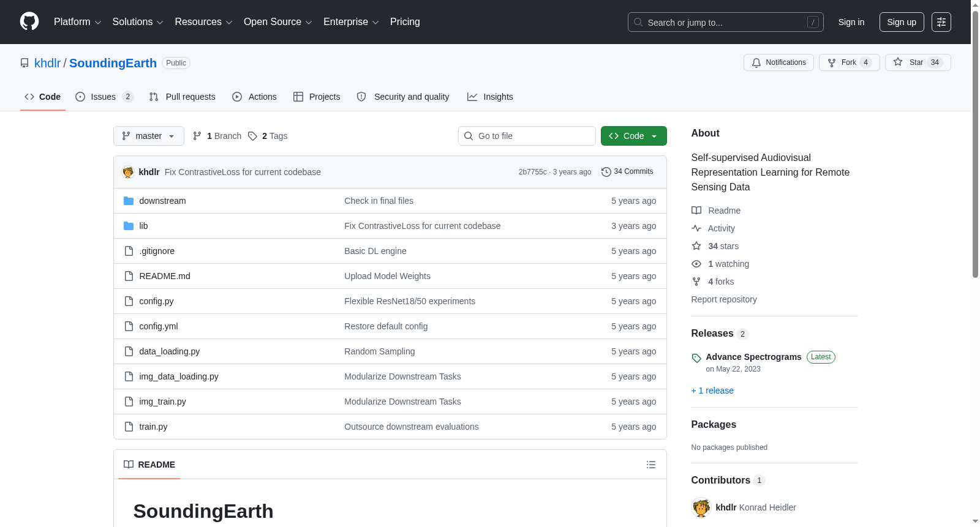Open the green Code dropdown

click(x=634, y=136)
